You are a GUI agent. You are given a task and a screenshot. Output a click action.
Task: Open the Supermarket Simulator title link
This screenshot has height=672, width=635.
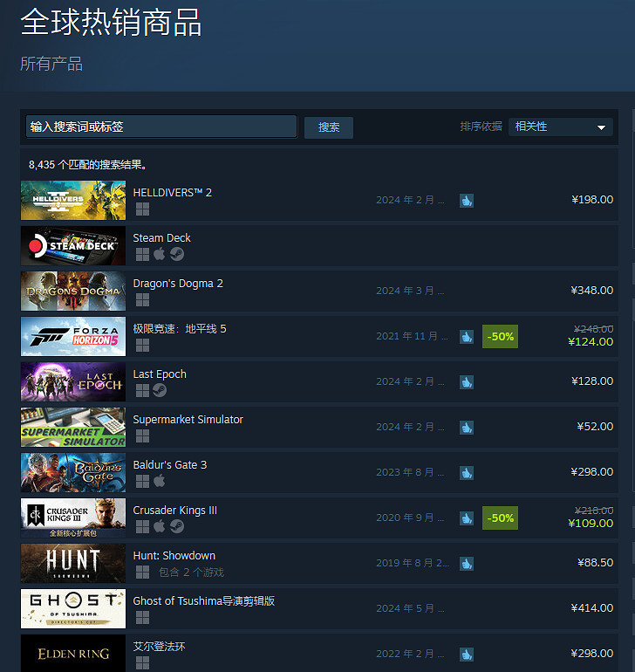pos(188,420)
